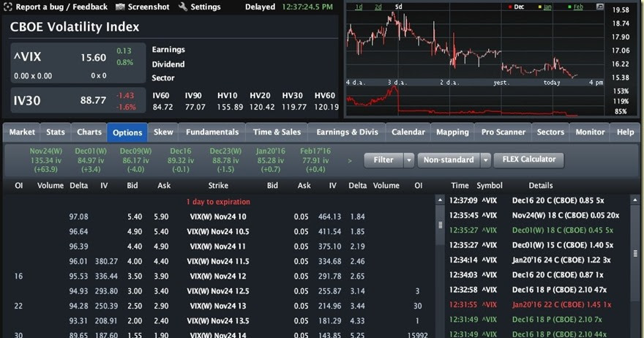Click the call ask 3.90
The height and width of the screenshot is (338, 644).
161,277
